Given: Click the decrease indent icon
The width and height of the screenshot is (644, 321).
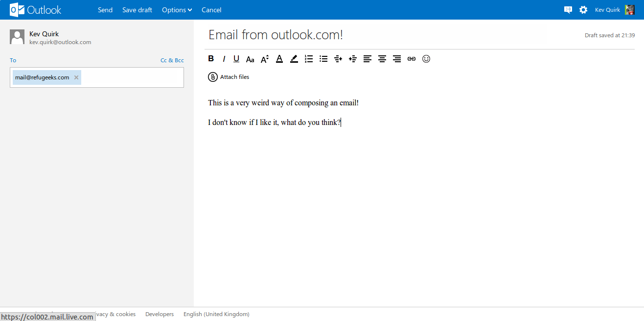Looking at the screenshot, I should (338, 59).
